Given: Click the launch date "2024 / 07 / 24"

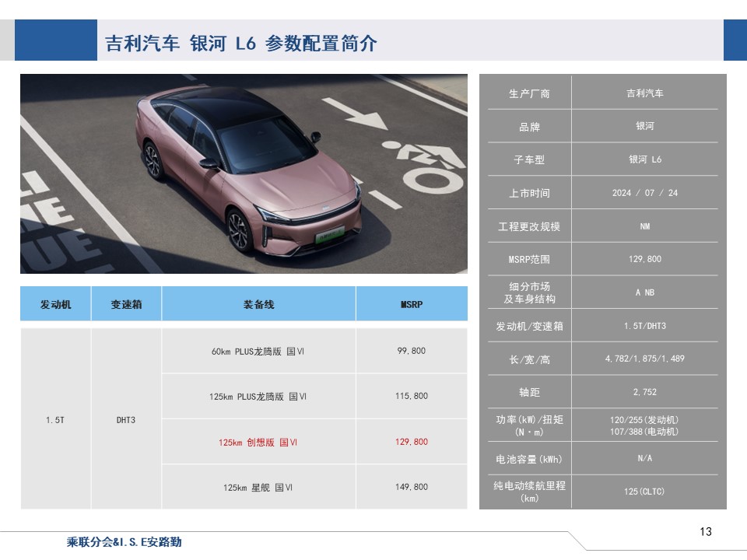Looking at the screenshot, I should click(645, 193).
